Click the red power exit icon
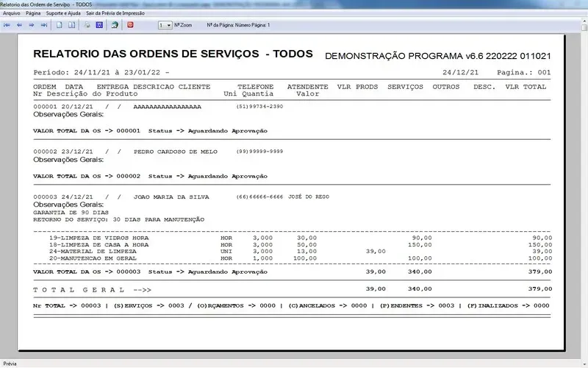 [131, 25]
